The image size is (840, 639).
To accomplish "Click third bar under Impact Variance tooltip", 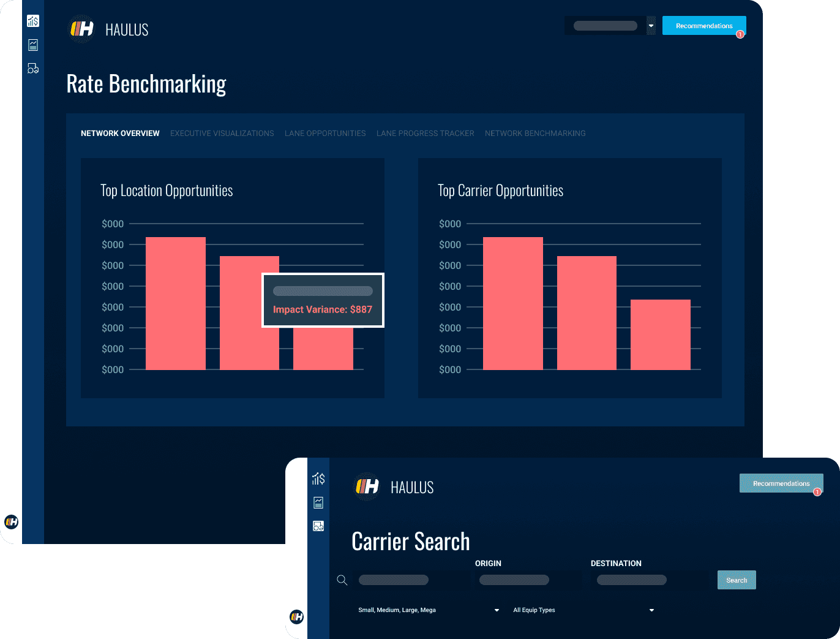I will 323,349.
